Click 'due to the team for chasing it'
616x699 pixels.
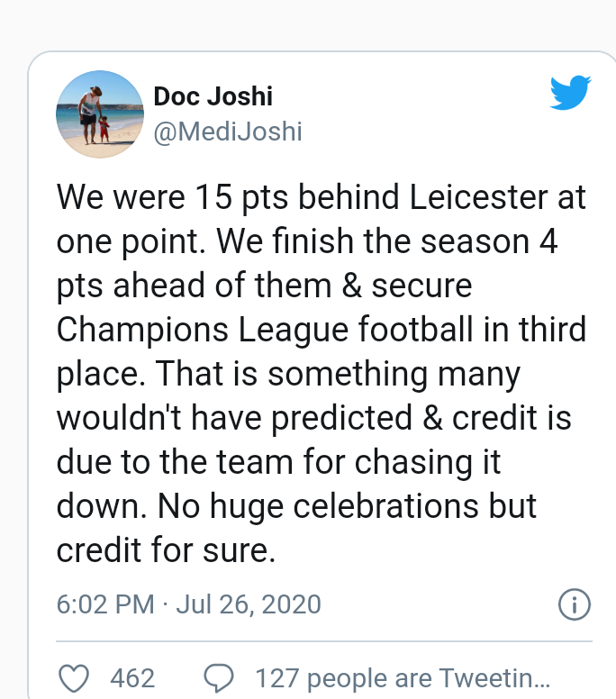(278, 462)
